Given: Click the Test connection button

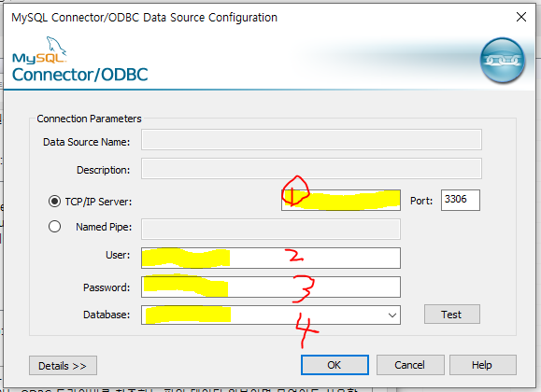Looking at the screenshot, I should click(x=452, y=315).
